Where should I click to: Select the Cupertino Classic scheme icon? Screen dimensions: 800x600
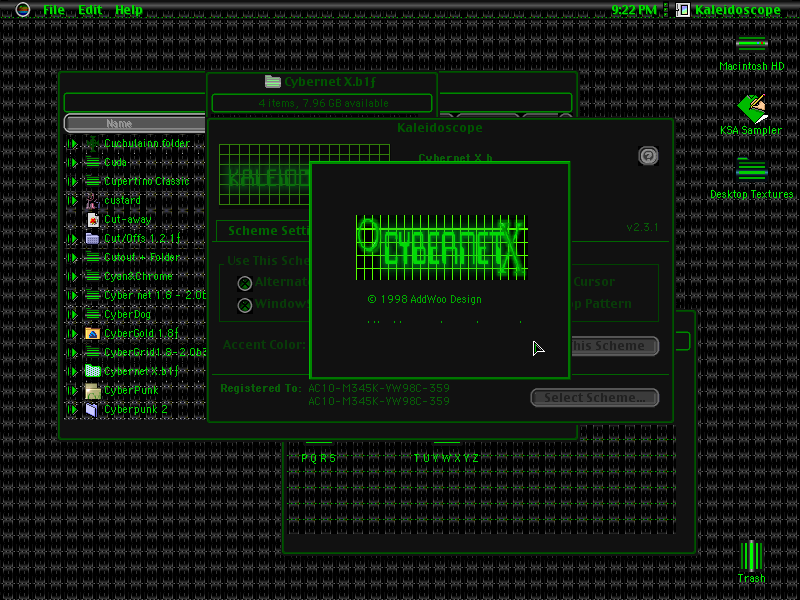point(92,181)
